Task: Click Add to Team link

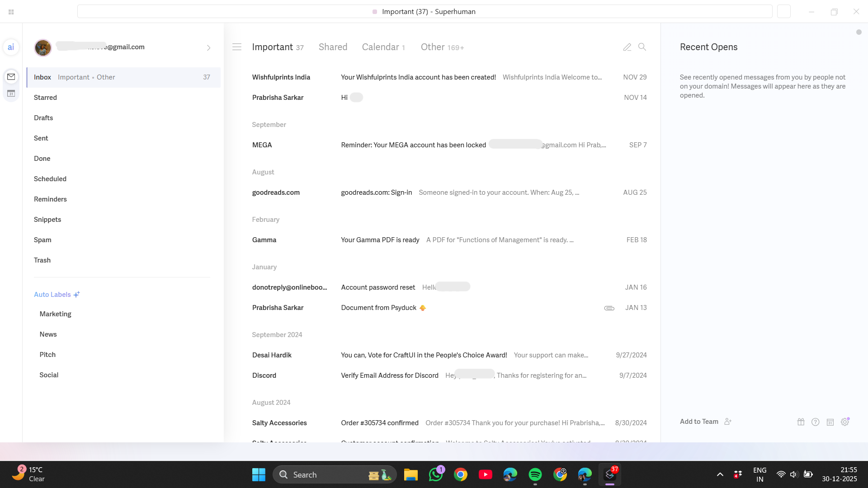Action: tap(699, 422)
